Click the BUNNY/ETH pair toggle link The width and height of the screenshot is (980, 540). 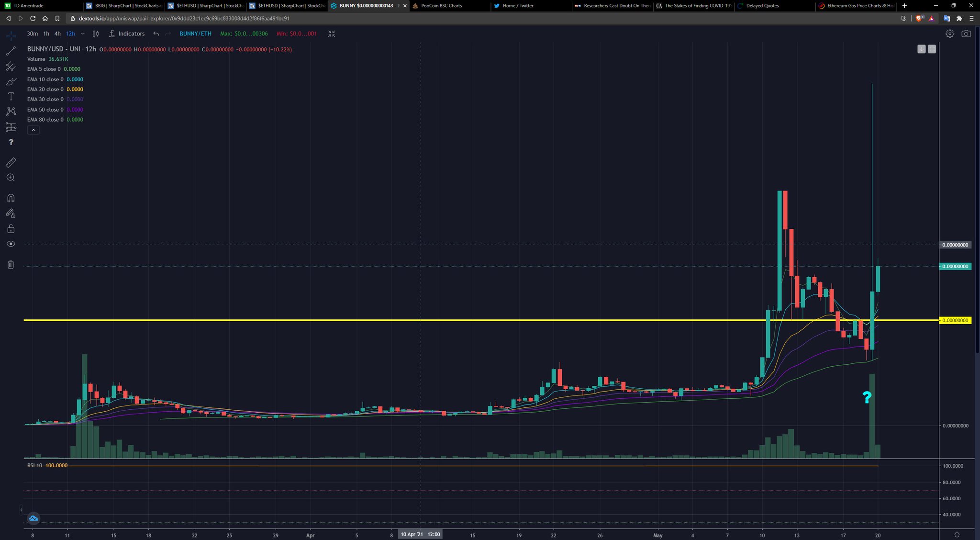[195, 34]
